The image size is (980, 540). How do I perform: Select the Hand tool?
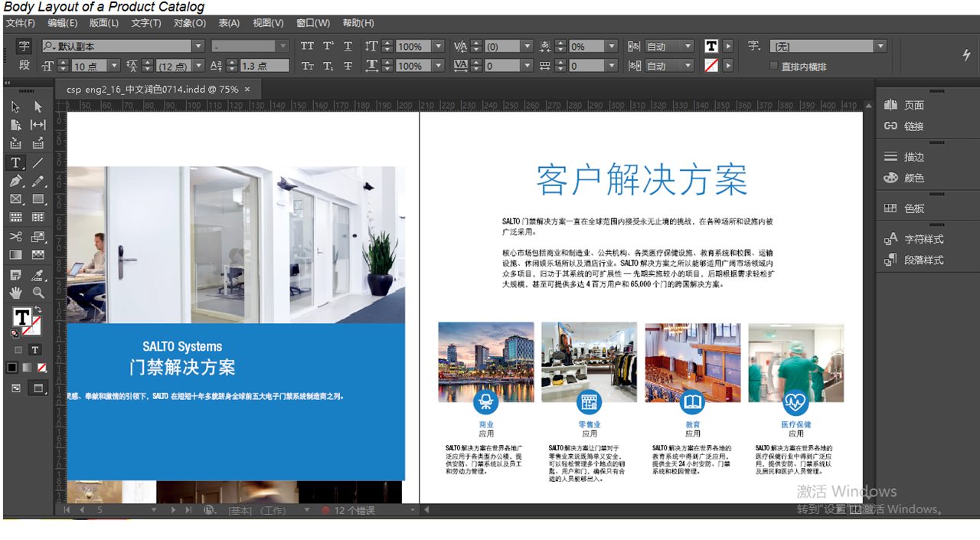tap(15, 293)
